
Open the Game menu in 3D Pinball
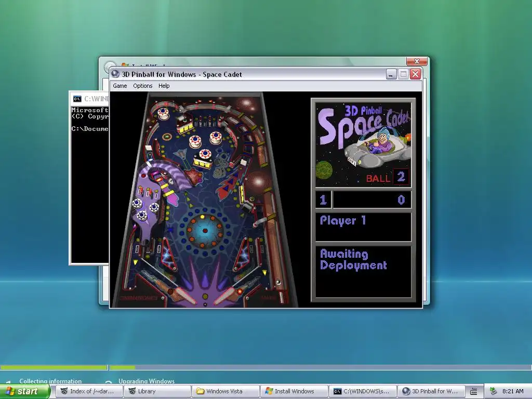[x=120, y=86]
